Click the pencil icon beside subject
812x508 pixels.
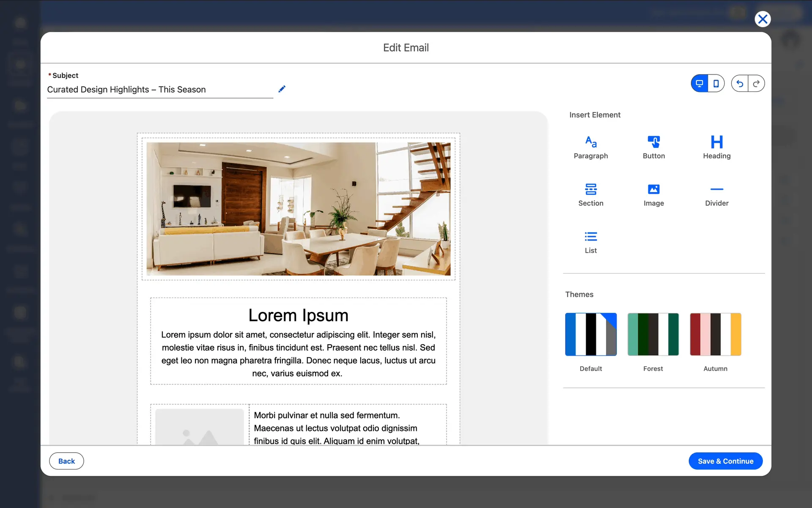pos(282,89)
